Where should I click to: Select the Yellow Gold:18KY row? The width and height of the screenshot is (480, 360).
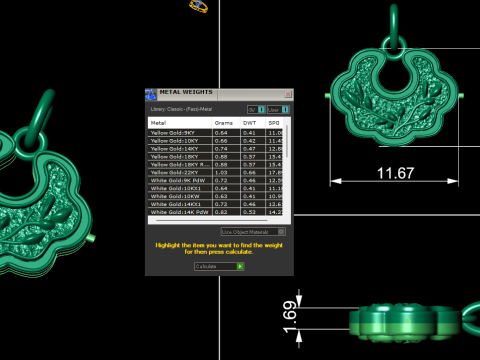pos(215,157)
